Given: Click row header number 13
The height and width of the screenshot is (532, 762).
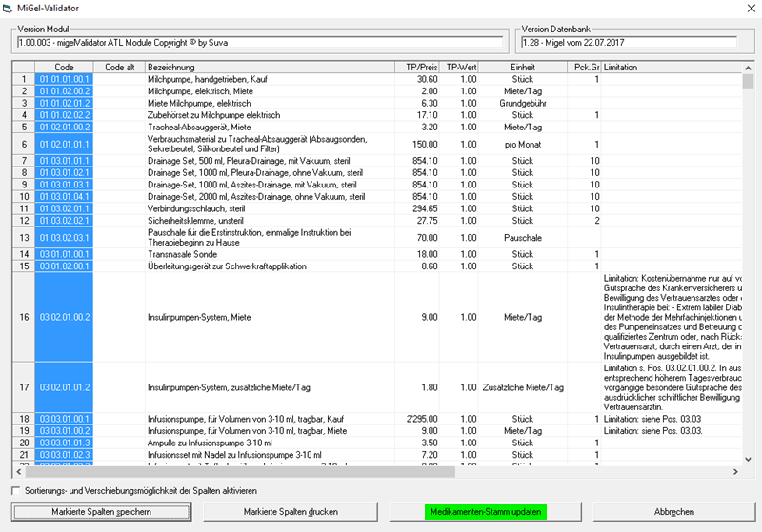Looking at the screenshot, I should pos(24,238).
